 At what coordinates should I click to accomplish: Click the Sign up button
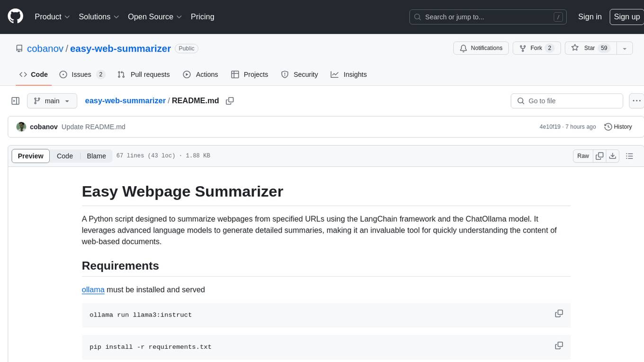click(x=626, y=17)
